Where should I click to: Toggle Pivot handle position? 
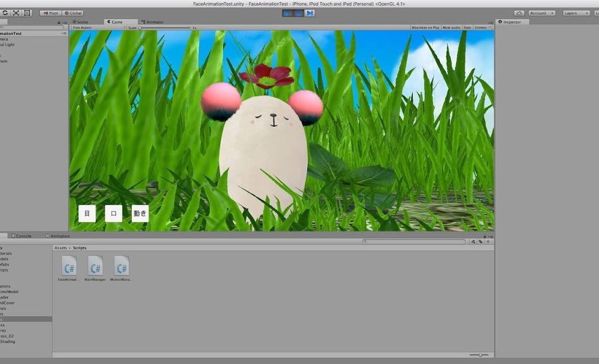[51, 13]
